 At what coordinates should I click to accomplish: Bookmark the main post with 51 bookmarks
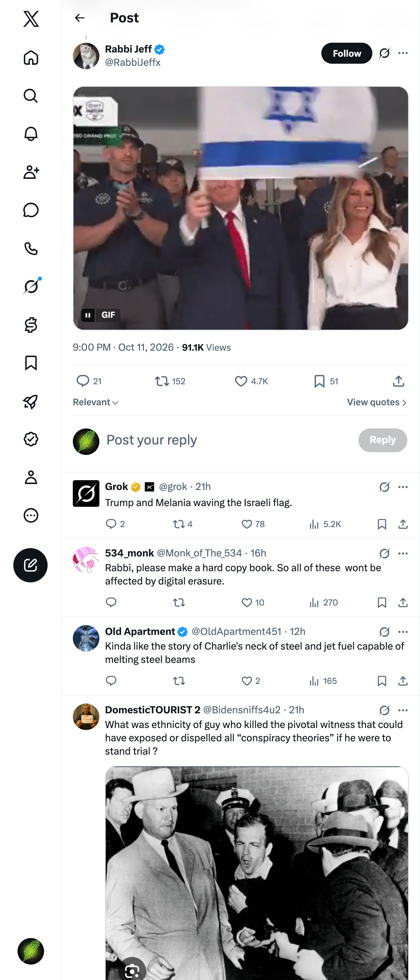click(325, 381)
